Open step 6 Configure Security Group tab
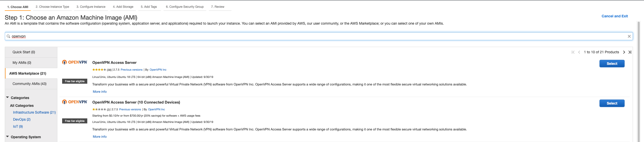This screenshot has height=142, width=644. point(185,7)
